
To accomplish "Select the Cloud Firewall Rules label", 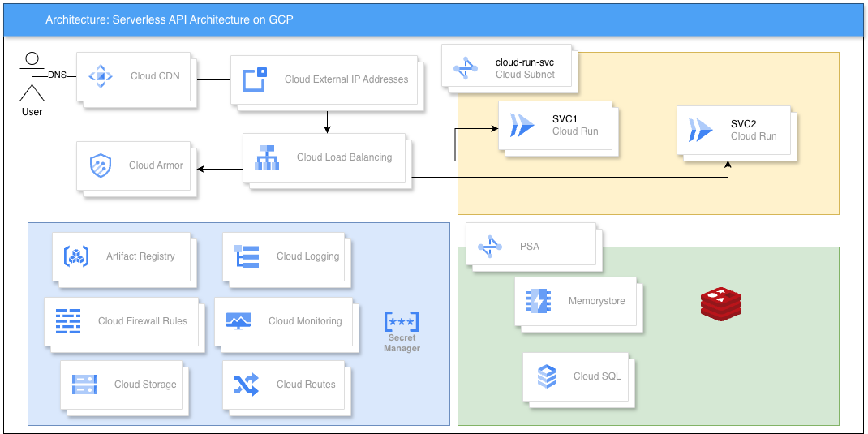I will tap(143, 321).
